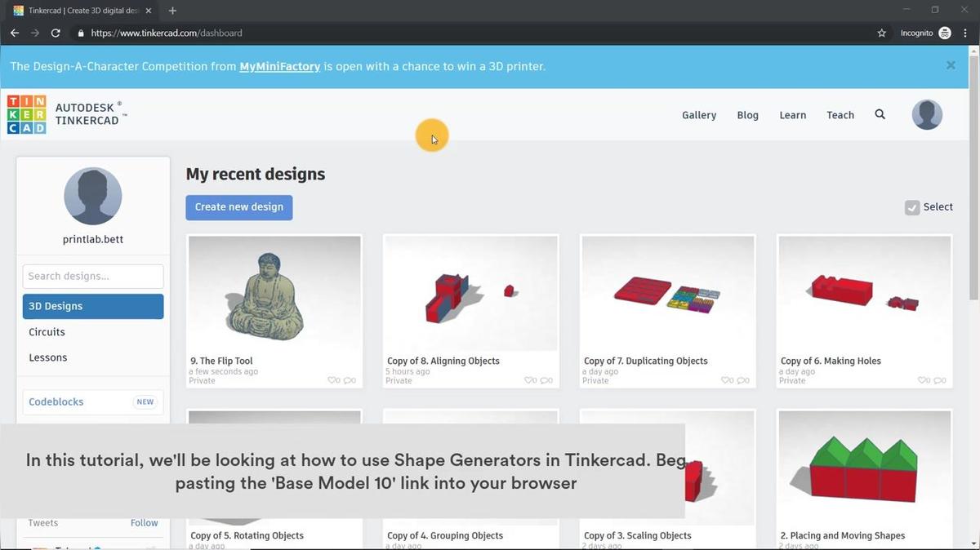Click the printlab.bett username

point(93,240)
